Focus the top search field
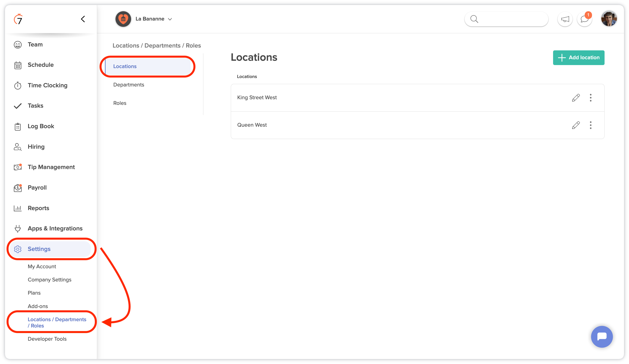 tap(506, 19)
